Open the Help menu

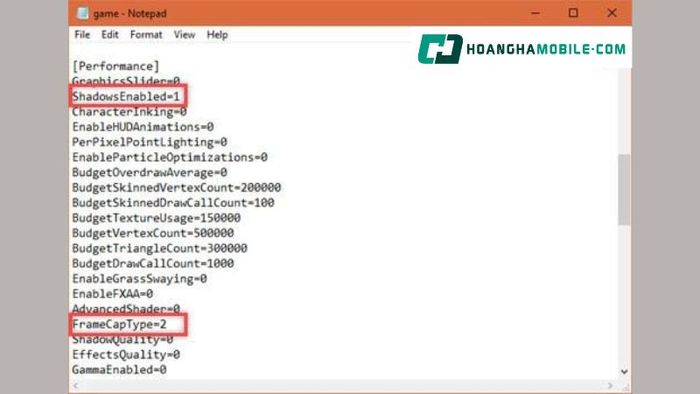[217, 35]
